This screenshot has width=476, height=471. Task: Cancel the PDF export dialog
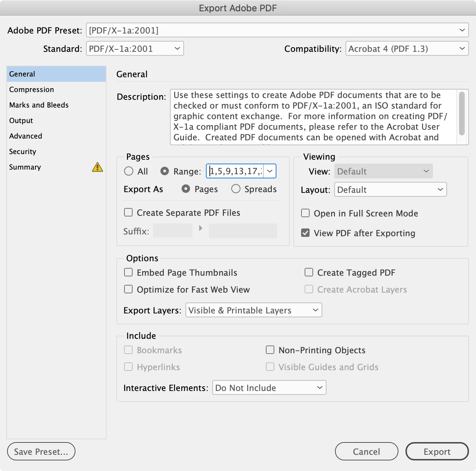click(367, 451)
